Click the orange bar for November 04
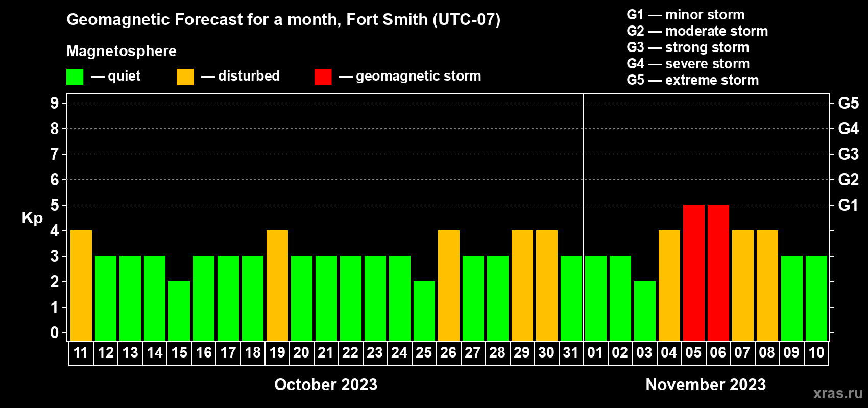868x408 pixels. click(x=669, y=285)
